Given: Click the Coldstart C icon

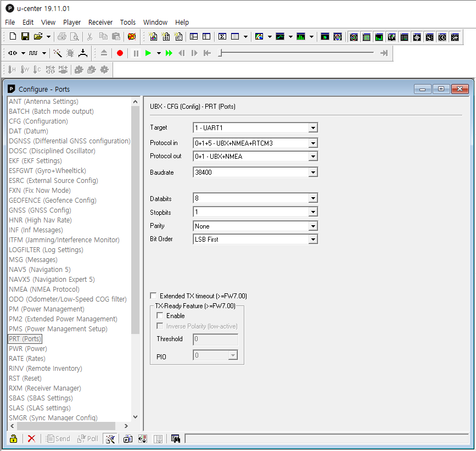Looking at the screenshot, I should [x=37, y=70].
